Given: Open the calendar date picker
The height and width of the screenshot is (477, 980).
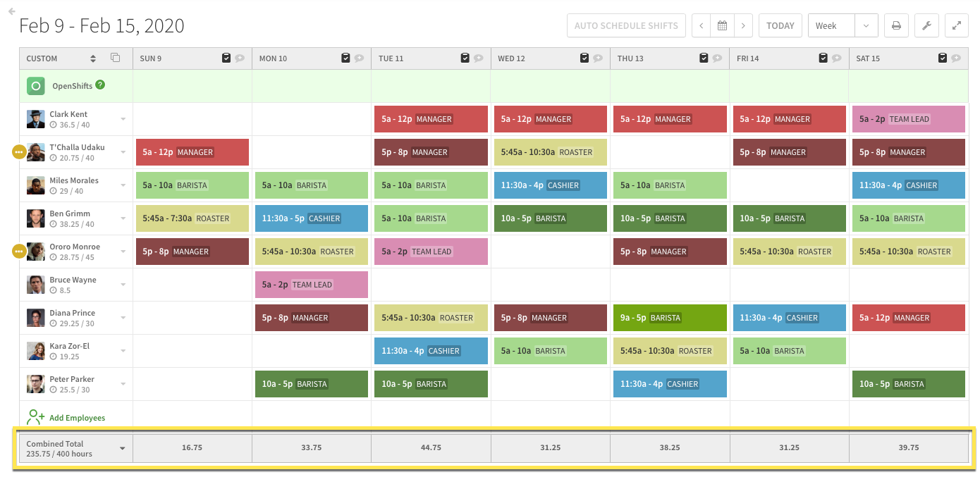Looking at the screenshot, I should click(x=722, y=25).
